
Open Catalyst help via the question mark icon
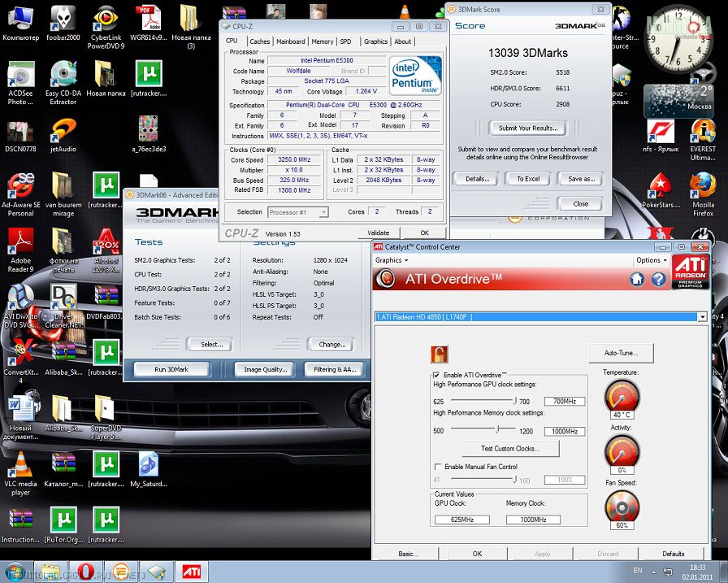tap(658, 279)
